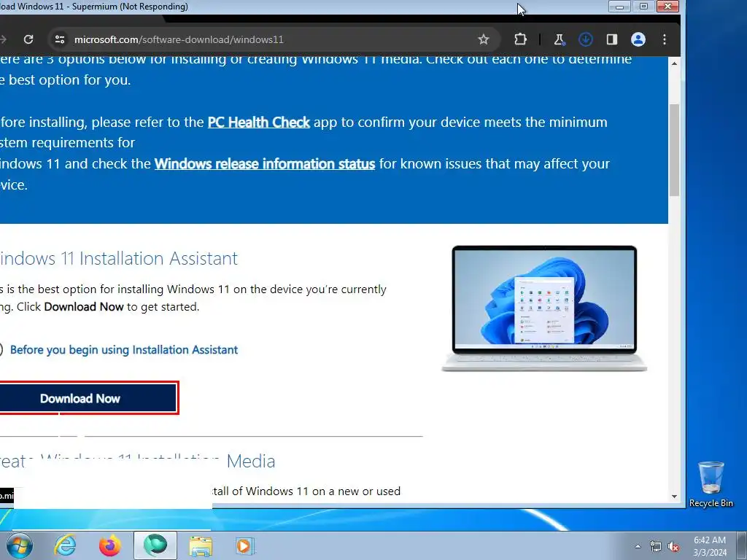Open the three-dot browser menu
The height and width of the screenshot is (560, 747).
point(664,39)
